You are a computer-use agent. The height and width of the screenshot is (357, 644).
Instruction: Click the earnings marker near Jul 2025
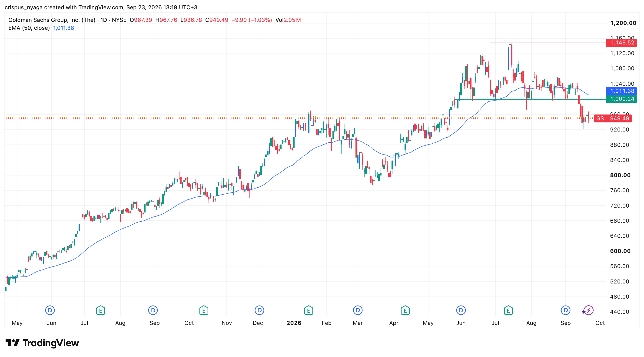(x=100, y=310)
